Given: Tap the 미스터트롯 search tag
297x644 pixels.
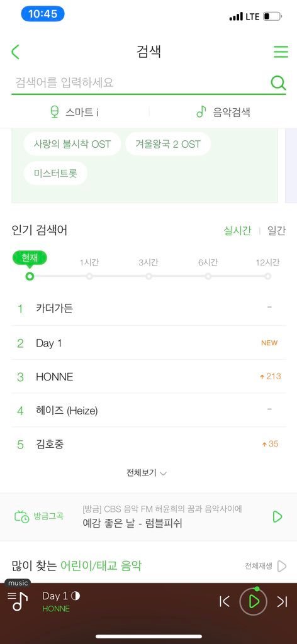Looking at the screenshot, I should tap(55, 174).
